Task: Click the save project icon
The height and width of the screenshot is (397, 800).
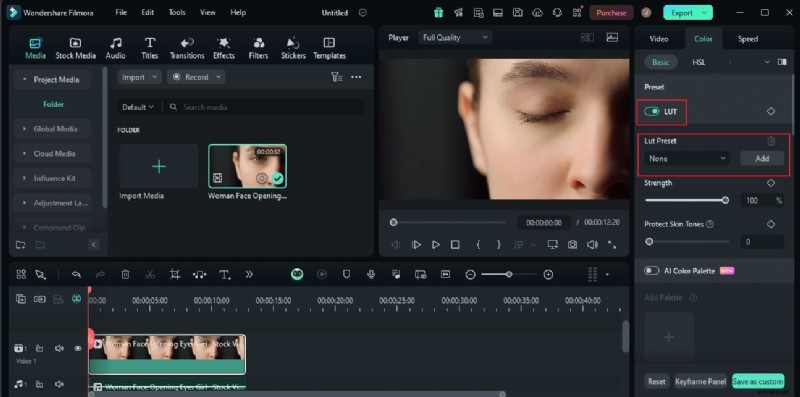Action: click(x=517, y=13)
